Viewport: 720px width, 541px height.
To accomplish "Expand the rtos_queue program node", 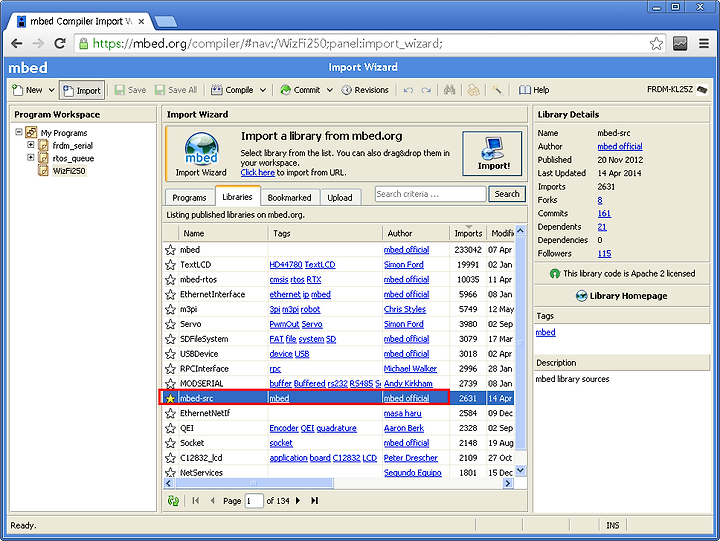I will (31, 158).
